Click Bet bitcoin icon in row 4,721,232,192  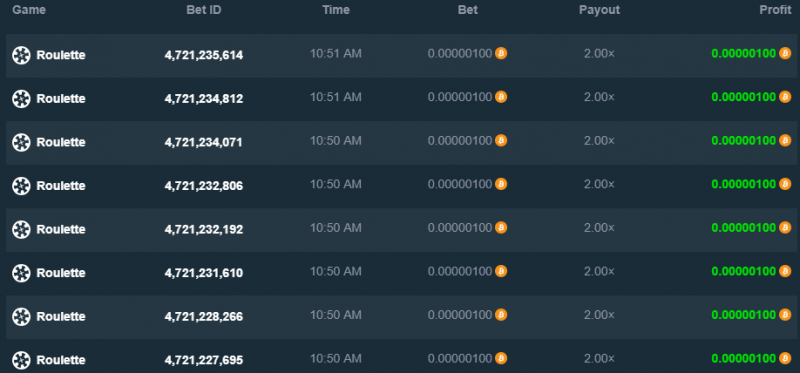click(x=501, y=227)
